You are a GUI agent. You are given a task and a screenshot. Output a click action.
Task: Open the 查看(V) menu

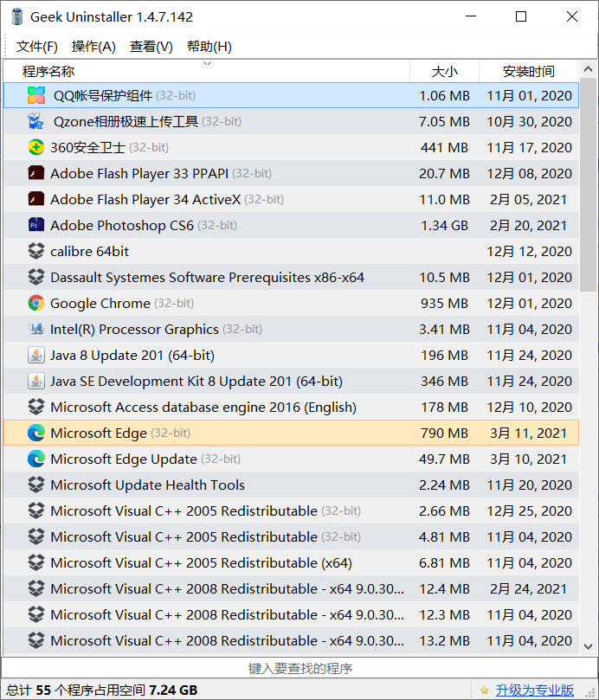click(151, 47)
